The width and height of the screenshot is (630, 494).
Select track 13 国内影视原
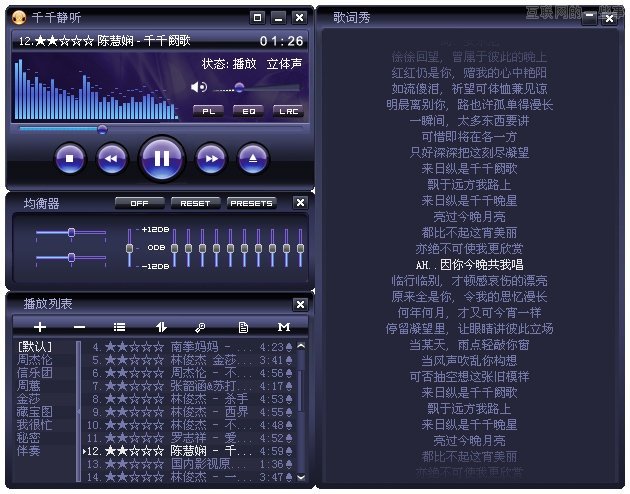189,464
